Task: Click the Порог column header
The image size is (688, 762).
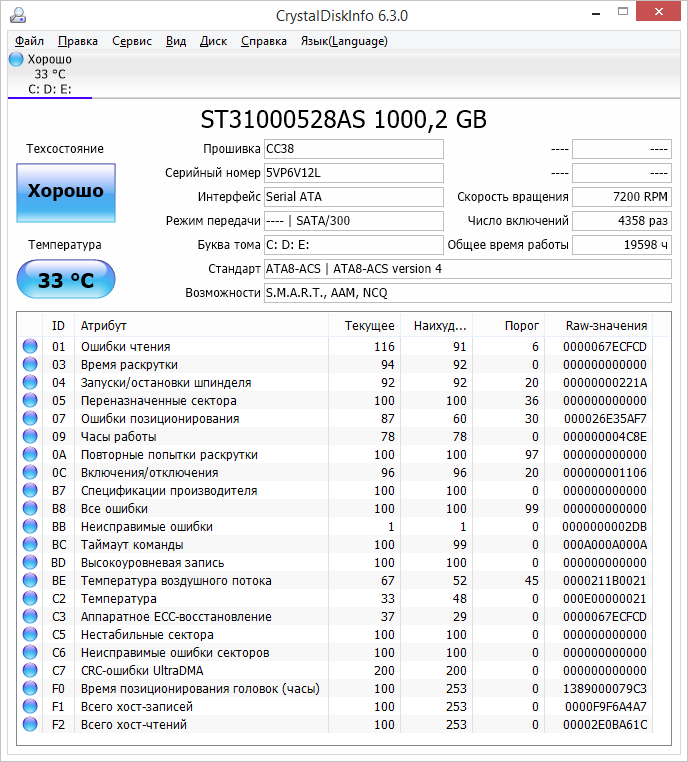Action: tap(509, 326)
